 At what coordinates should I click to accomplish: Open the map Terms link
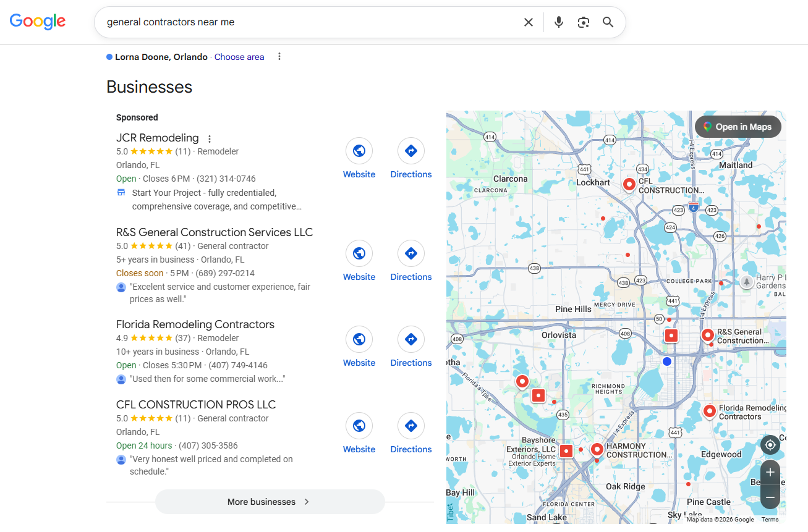coord(770,520)
